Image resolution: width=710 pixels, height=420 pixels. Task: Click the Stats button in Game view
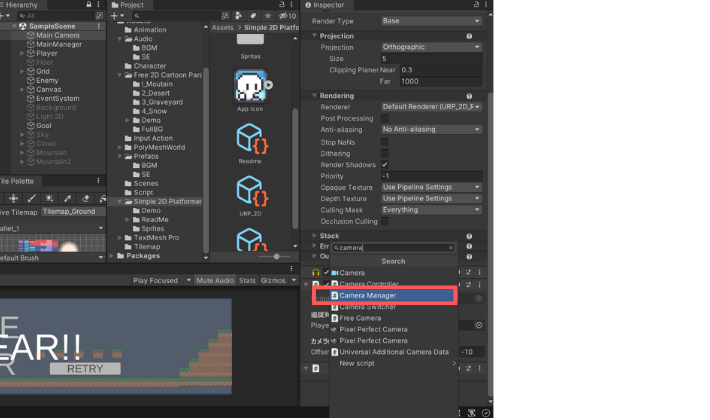tap(247, 281)
